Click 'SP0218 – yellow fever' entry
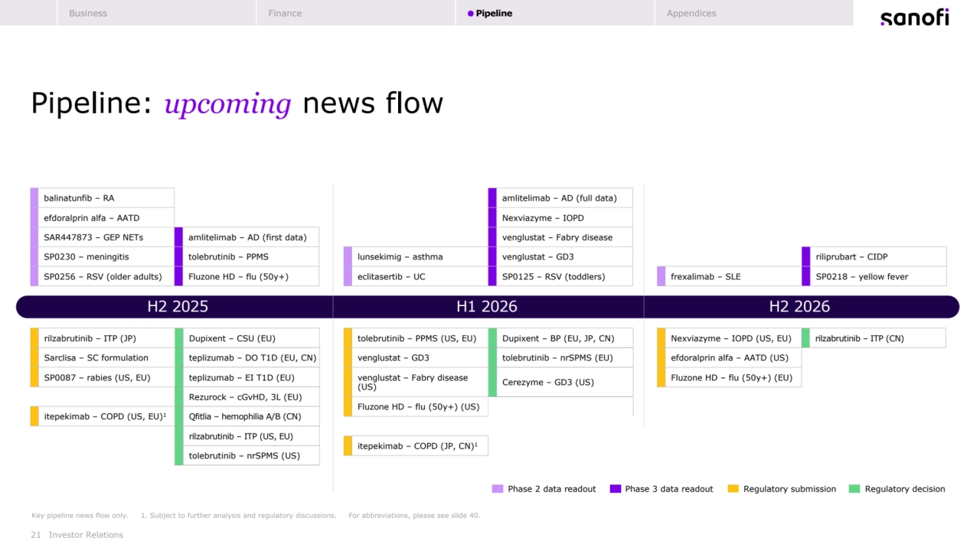 pos(874,276)
